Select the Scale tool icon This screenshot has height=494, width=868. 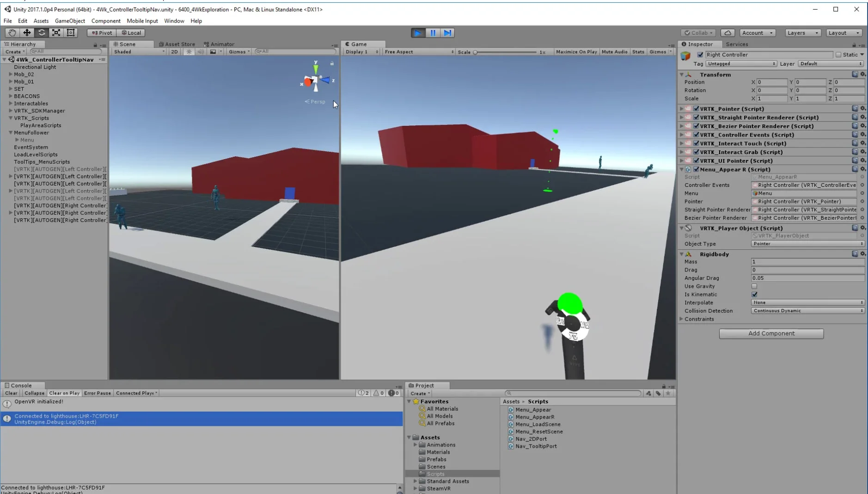pyautogui.click(x=56, y=33)
